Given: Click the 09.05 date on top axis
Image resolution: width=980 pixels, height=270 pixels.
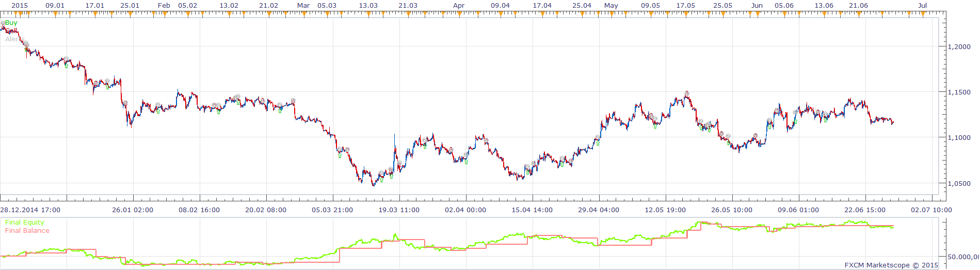Looking at the screenshot, I should [650, 5].
